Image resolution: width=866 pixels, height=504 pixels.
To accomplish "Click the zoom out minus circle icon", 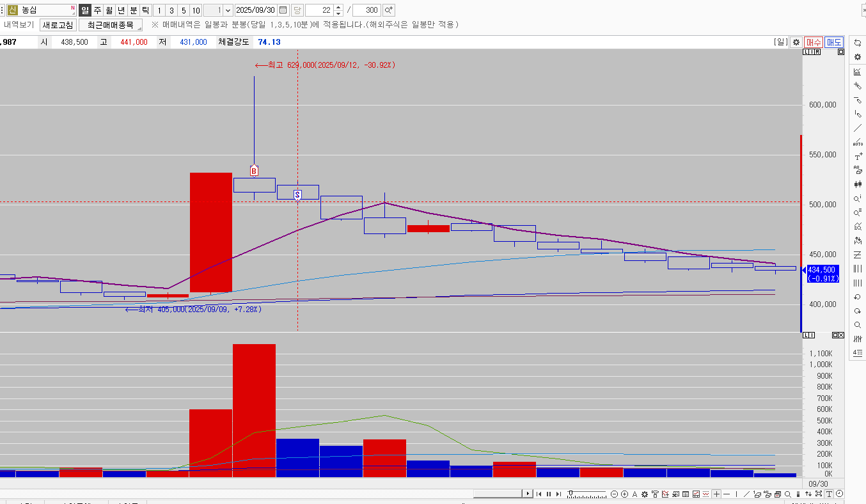I will click(x=615, y=494).
